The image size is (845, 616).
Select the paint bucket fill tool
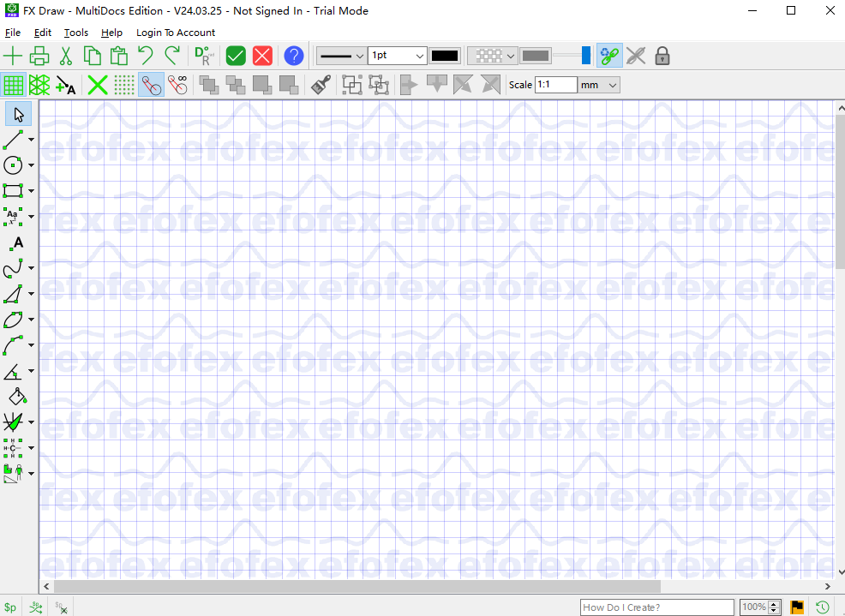pyautogui.click(x=17, y=397)
